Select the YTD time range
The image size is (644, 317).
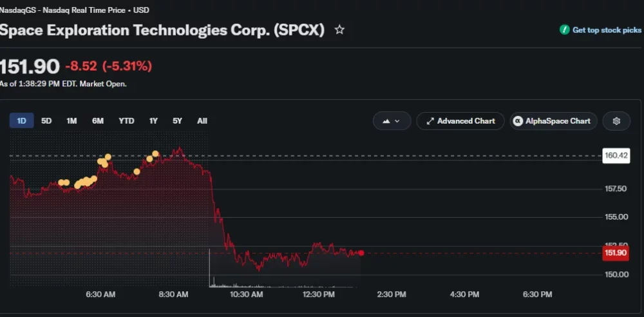pos(126,121)
